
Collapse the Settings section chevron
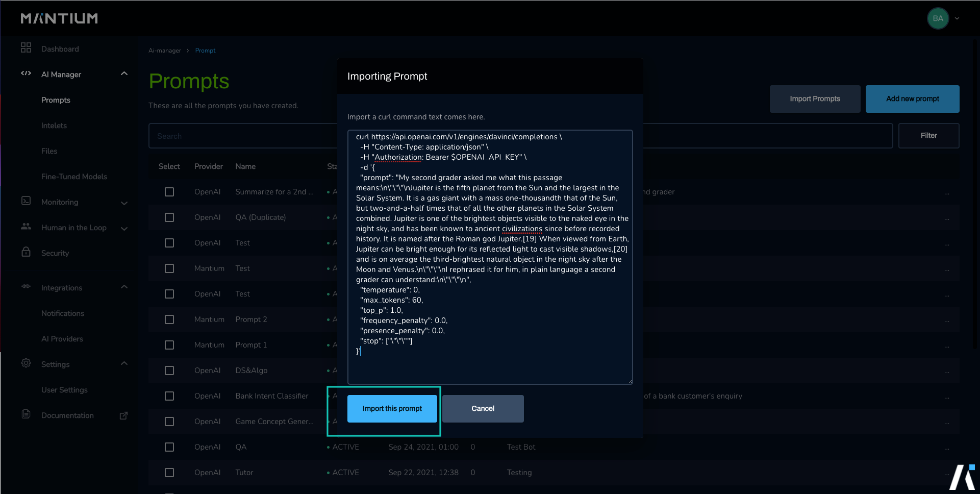coord(124,363)
